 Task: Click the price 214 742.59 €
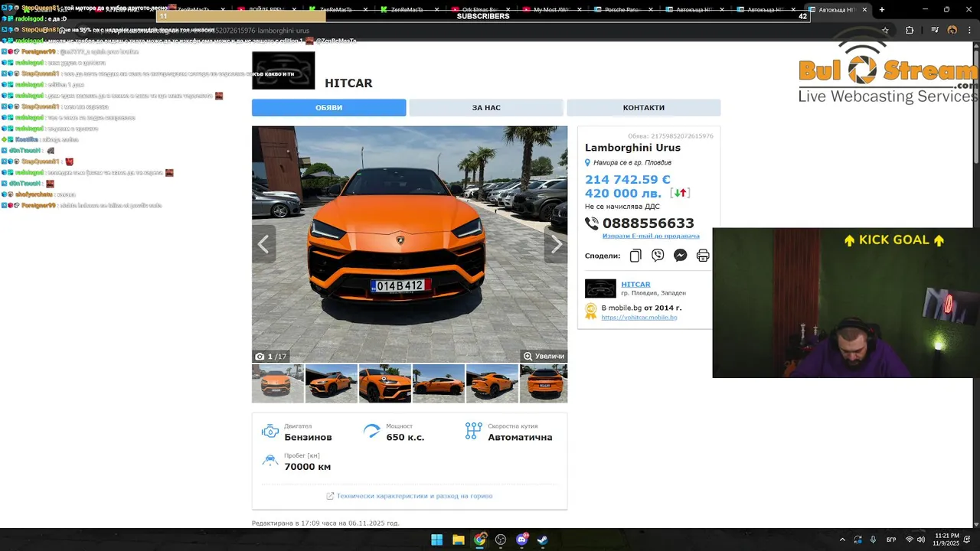point(628,180)
